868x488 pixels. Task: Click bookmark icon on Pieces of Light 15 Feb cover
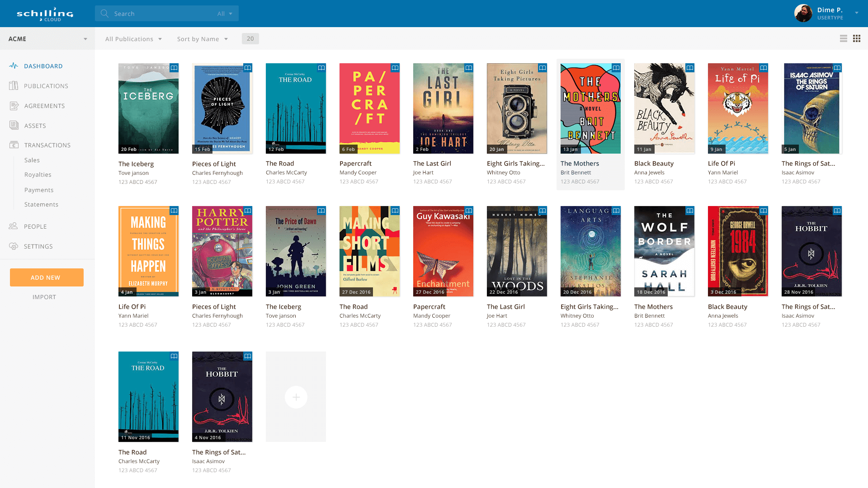tap(248, 68)
